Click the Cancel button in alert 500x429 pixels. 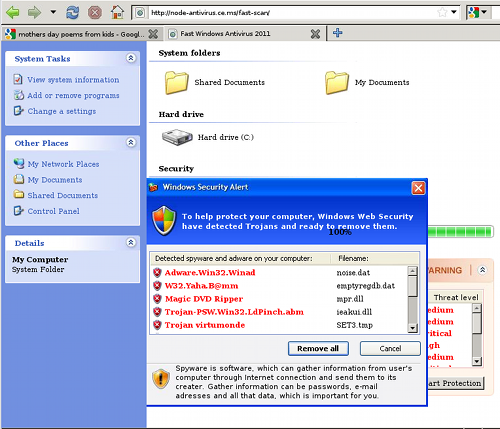pos(390,348)
